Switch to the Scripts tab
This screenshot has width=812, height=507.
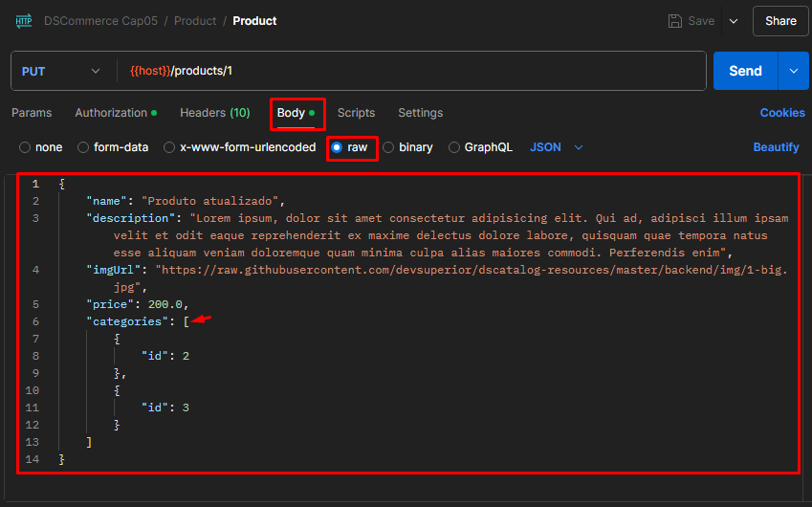point(356,113)
